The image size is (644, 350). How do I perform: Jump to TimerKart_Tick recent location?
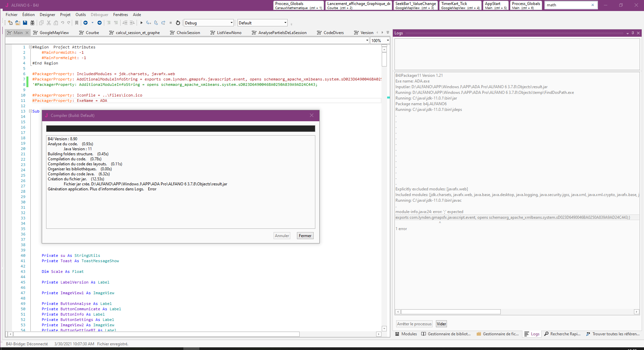click(x=460, y=5)
